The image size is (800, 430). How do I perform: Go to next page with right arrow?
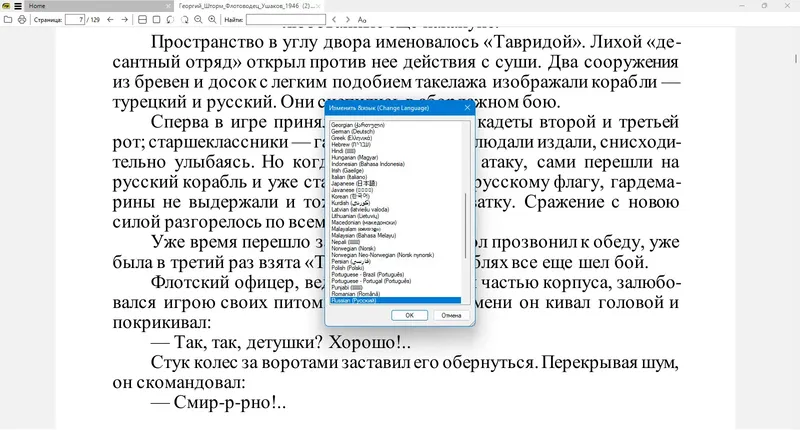tap(124, 19)
